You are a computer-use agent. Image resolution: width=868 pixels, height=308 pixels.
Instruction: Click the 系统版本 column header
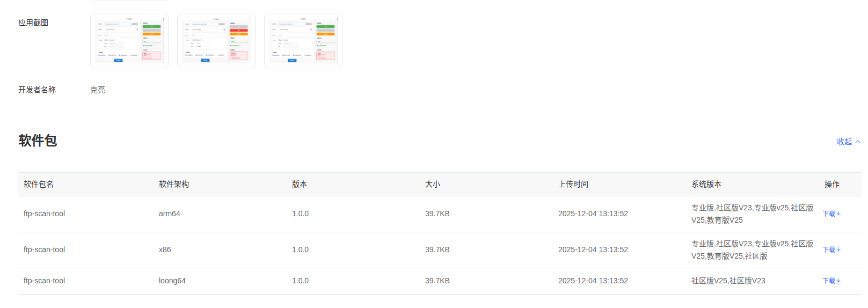[706, 184]
